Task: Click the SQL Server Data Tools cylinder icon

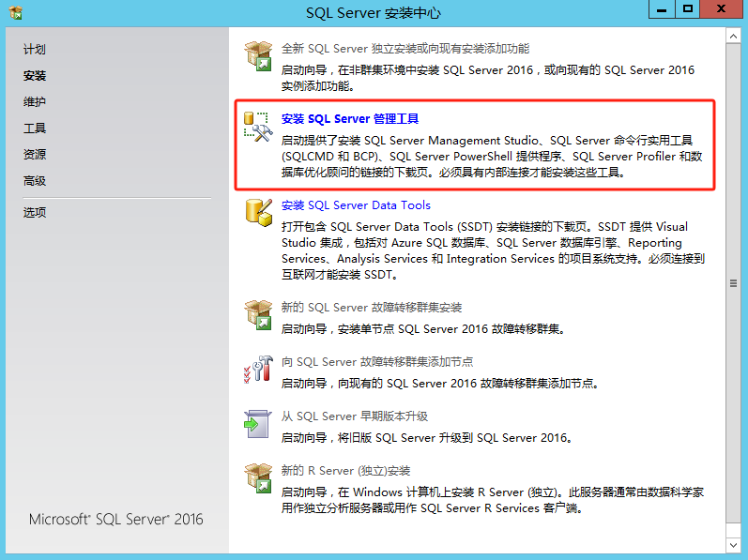Action: [258, 213]
